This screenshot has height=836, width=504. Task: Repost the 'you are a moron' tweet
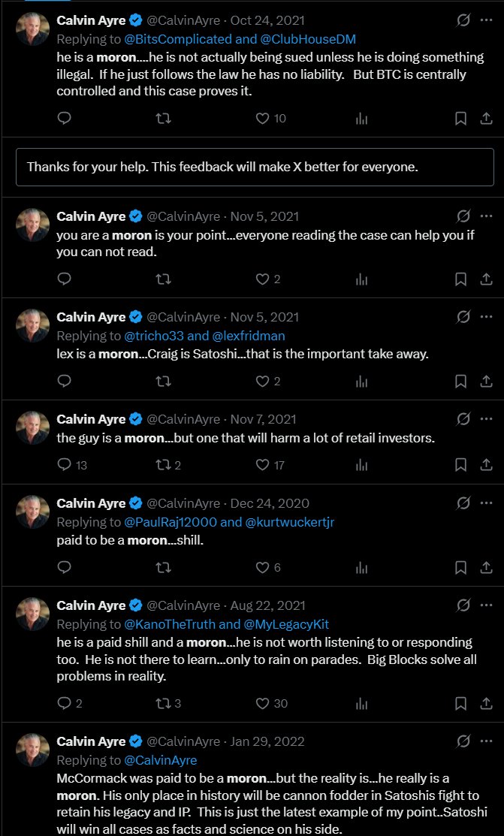point(163,279)
